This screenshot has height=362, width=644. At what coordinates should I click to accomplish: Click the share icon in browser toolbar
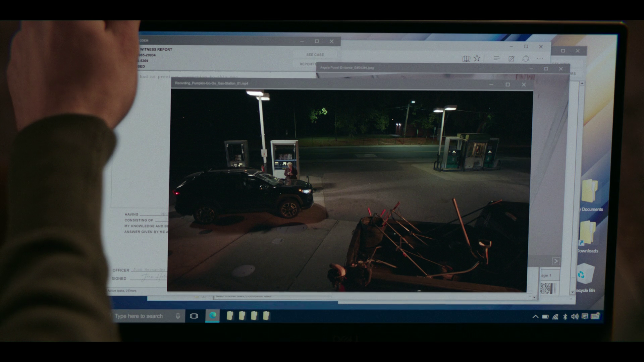coord(526,58)
